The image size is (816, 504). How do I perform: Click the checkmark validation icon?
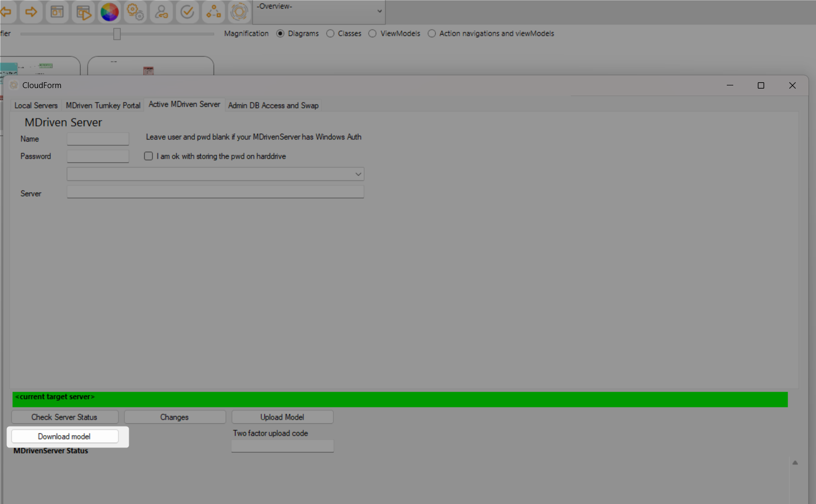click(187, 12)
